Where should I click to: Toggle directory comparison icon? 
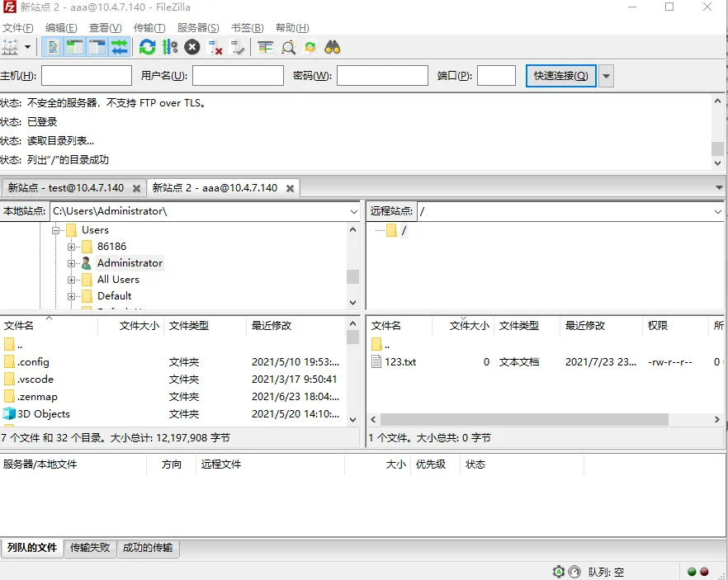[x=288, y=47]
